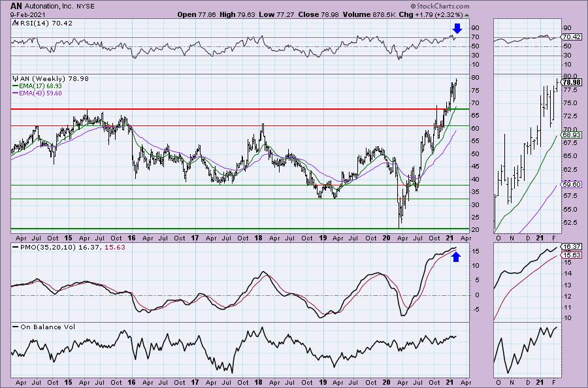Click the EMA(43) 59.60 legend entry
The image size is (588, 388).
[x=37, y=93]
